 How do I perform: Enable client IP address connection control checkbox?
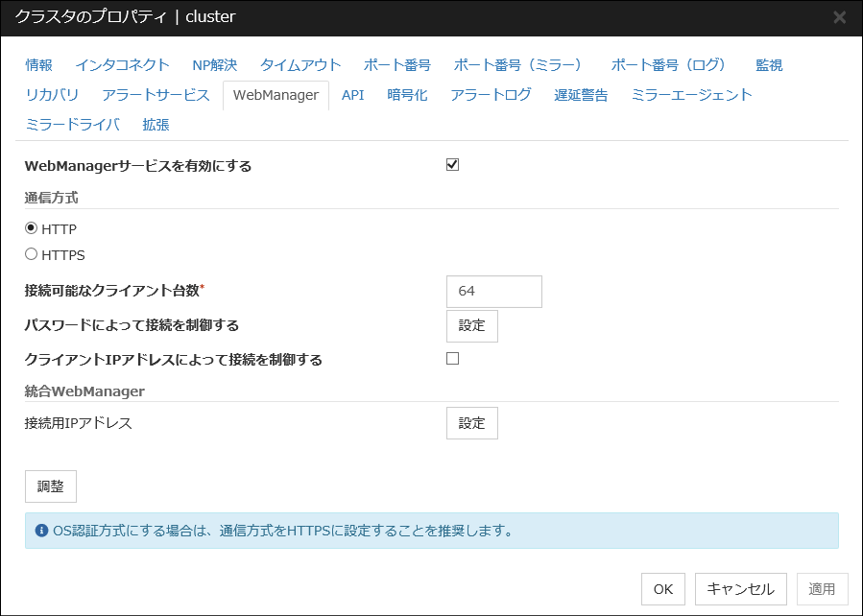453,359
